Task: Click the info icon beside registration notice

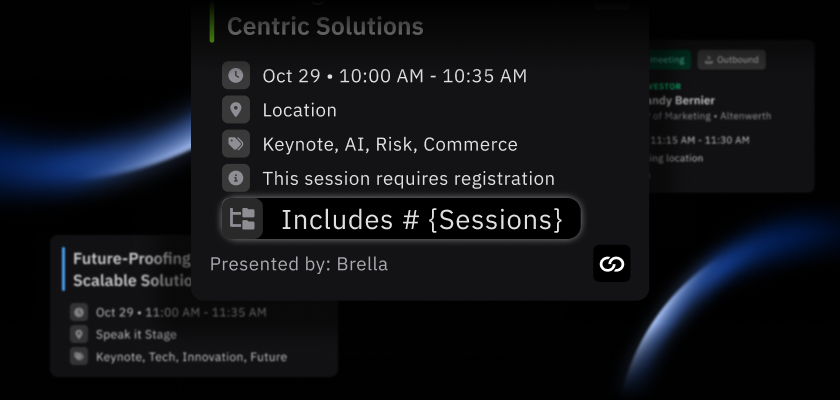Action: (235, 179)
